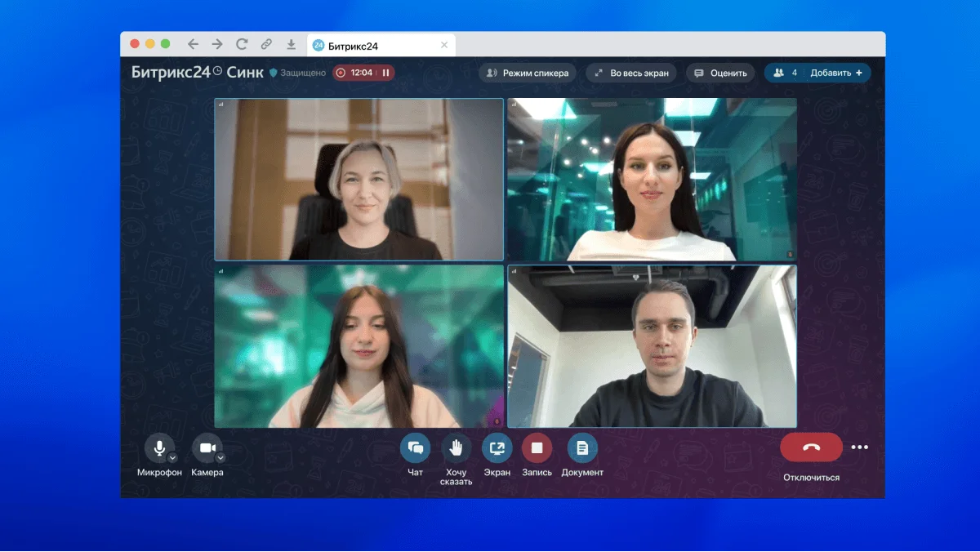
Task: Enter fullscreen with Во весь экран
Action: [x=631, y=73]
